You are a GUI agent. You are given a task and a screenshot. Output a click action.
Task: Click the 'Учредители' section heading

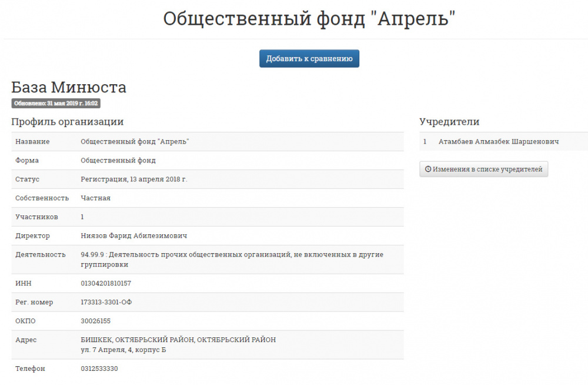449,122
